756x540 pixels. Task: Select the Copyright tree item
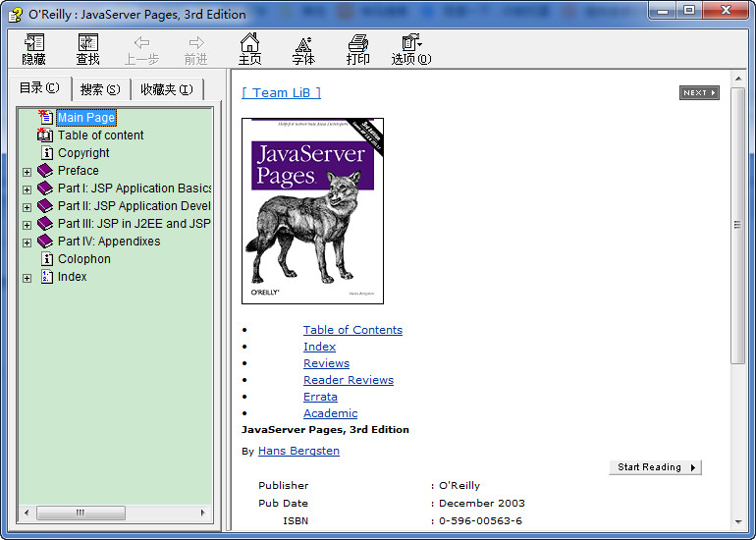(83, 153)
